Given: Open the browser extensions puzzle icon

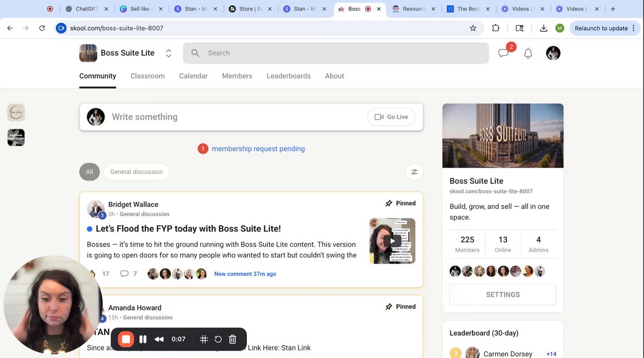Looking at the screenshot, I should pos(496,28).
